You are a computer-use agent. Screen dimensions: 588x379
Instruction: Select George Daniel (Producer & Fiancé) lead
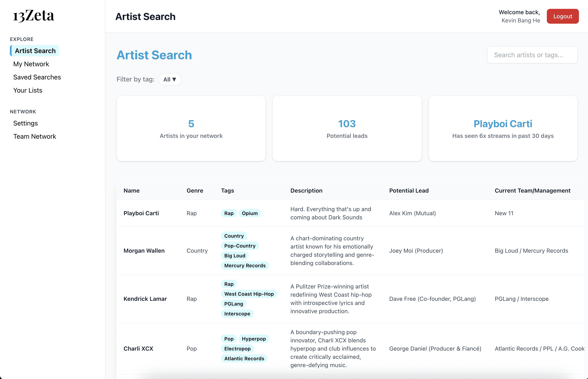435,349
